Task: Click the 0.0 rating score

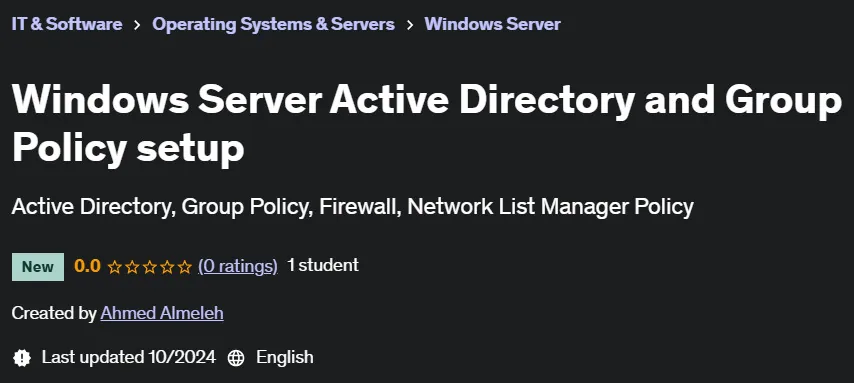Action: [87, 266]
